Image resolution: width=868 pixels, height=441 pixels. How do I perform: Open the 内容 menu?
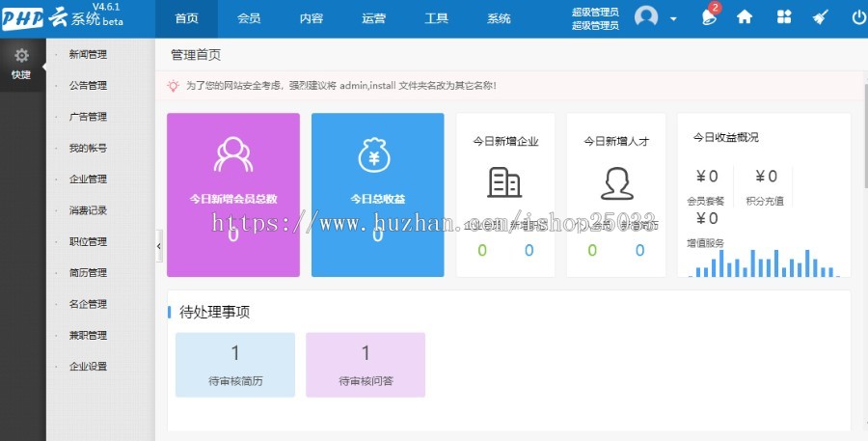(312, 19)
